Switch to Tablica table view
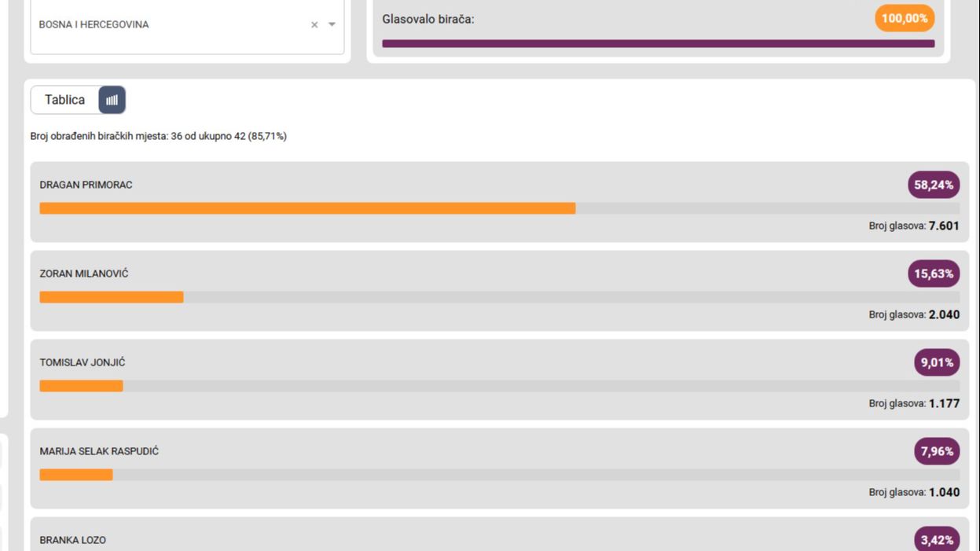This screenshot has width=980, height=551. 64,100
